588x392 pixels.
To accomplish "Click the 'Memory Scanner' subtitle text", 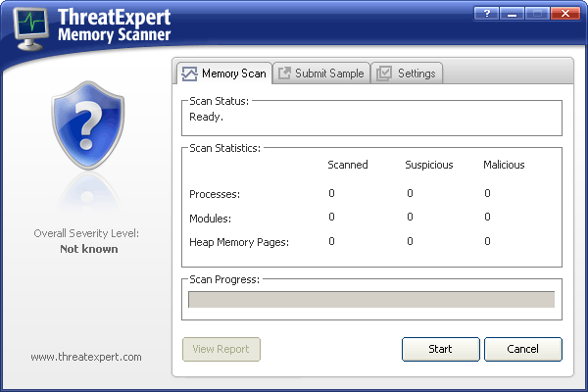I will pyautogui.click(x=114, y=35).
